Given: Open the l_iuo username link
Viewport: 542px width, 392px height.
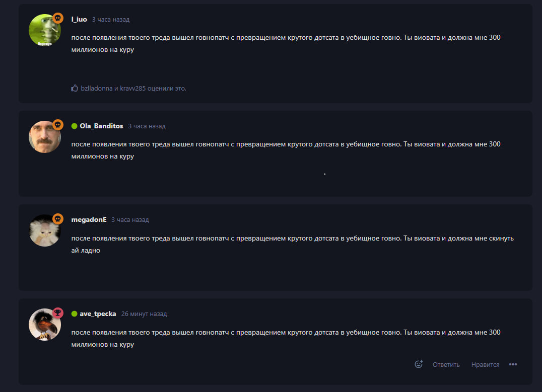Looking at the screenshot, I should tap(79, 19).
